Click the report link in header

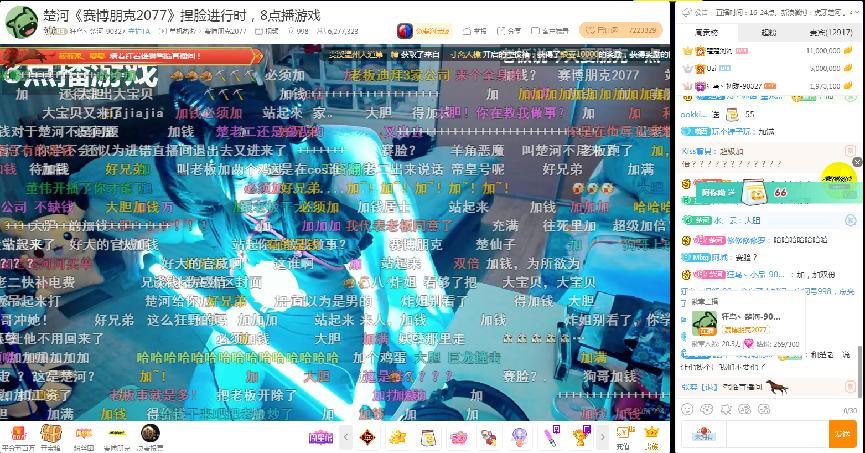click(475, 31)
